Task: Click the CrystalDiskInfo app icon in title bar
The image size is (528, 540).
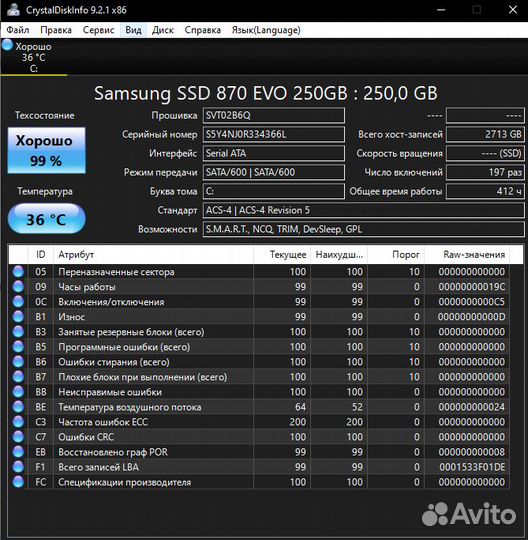Action: coord(13,10)
